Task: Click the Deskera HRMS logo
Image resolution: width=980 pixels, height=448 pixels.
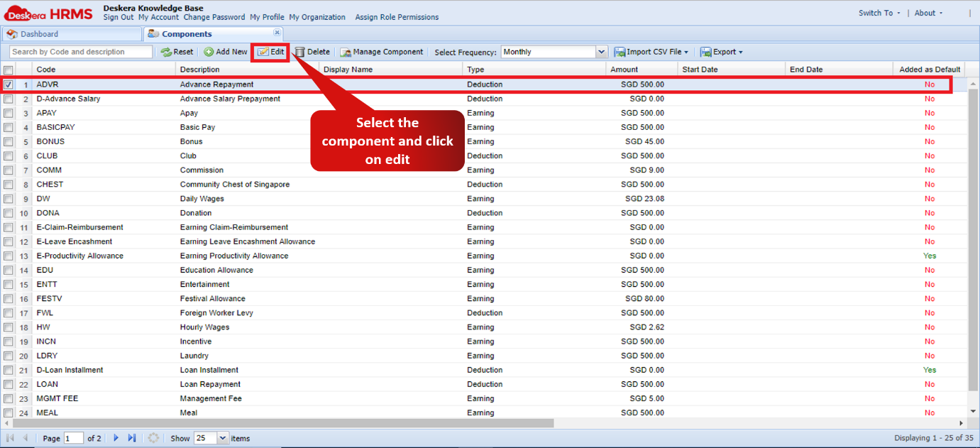Action: [48, 13]
